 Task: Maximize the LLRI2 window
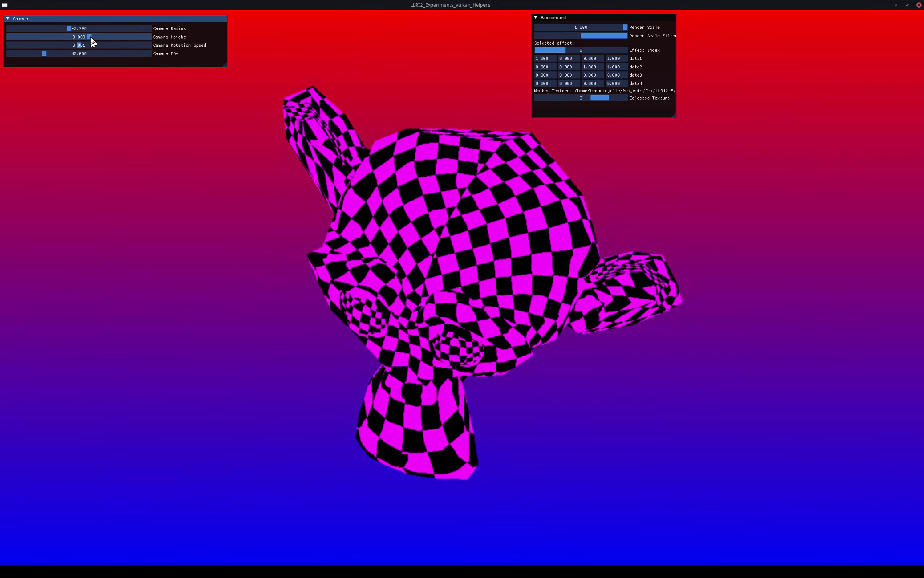pos(907,5)
